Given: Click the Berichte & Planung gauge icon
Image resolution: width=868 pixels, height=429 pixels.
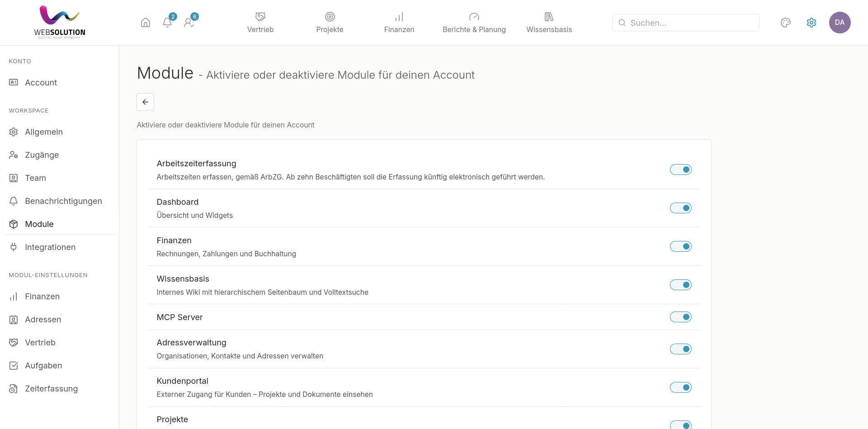Looking at the screenshot, I should point(474,17).
